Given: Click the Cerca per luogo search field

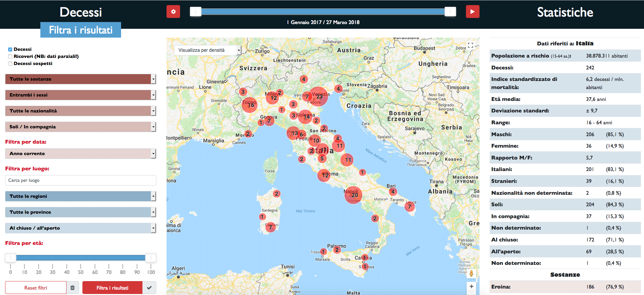Looking at the screenshot, I should pyautogui.click(x=80, y=180).
